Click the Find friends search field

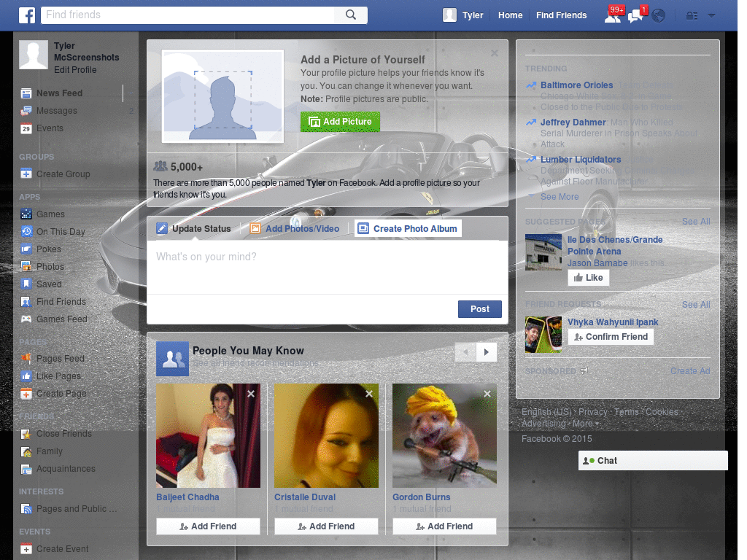[x=187, y=15]
